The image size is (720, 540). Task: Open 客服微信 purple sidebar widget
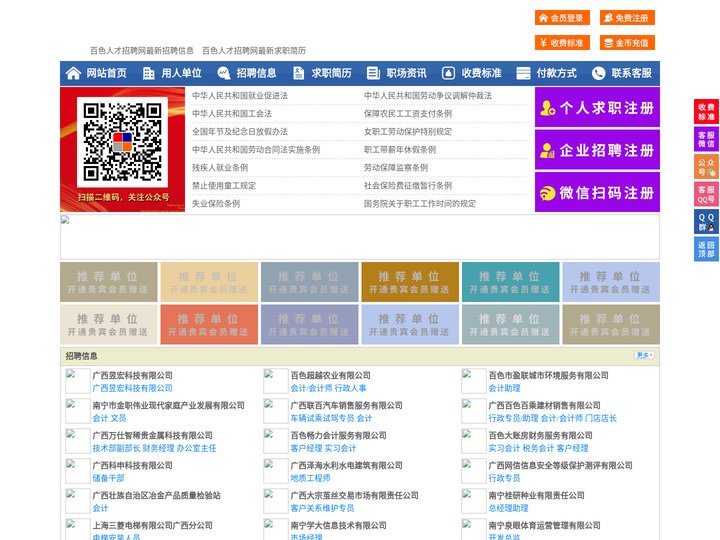706,139
